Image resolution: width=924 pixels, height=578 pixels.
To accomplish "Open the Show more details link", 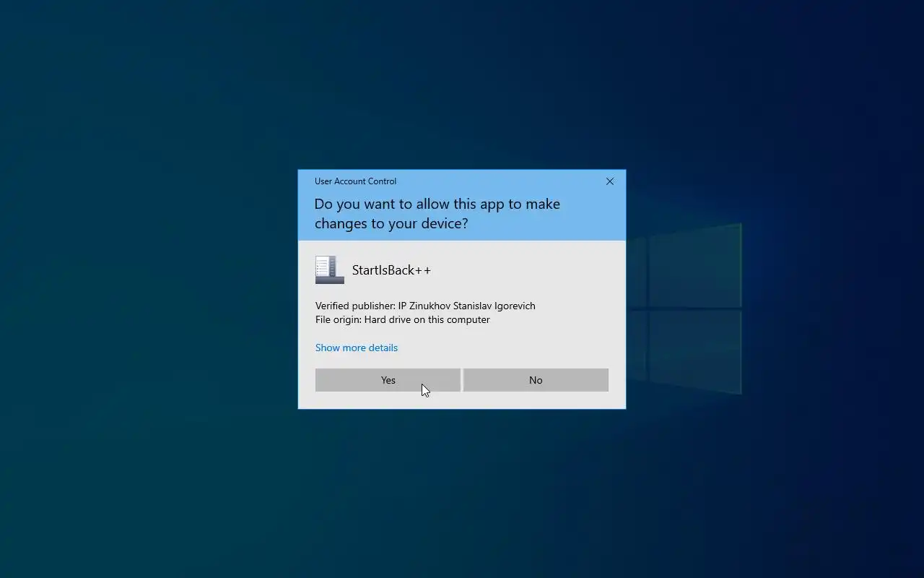I will [357, 348].
